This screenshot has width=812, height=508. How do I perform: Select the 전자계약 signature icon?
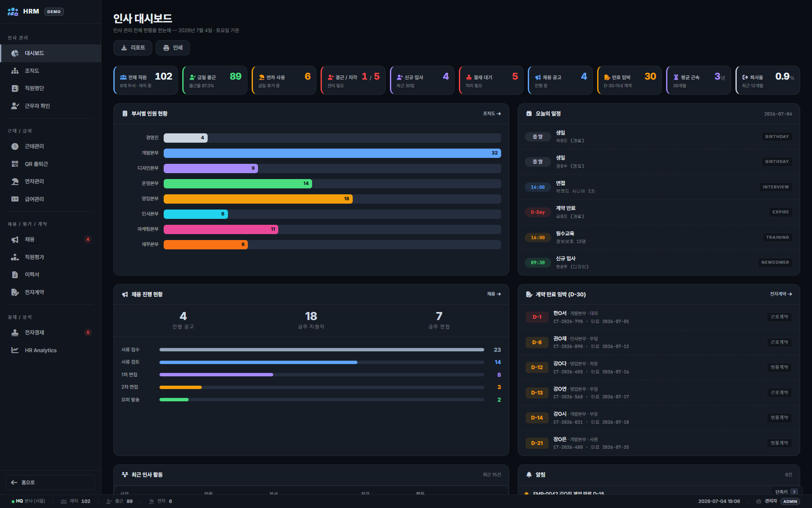point(15,292)
